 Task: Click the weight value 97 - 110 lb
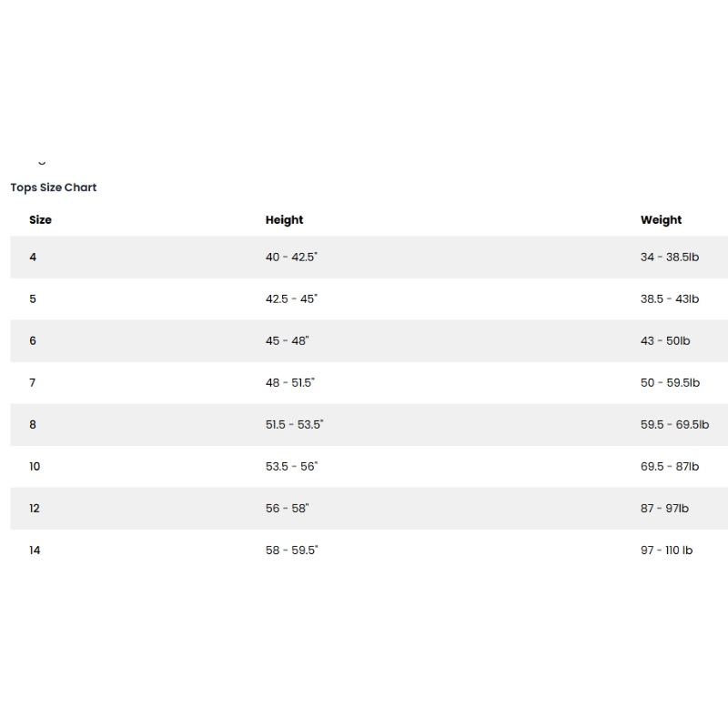666,551
